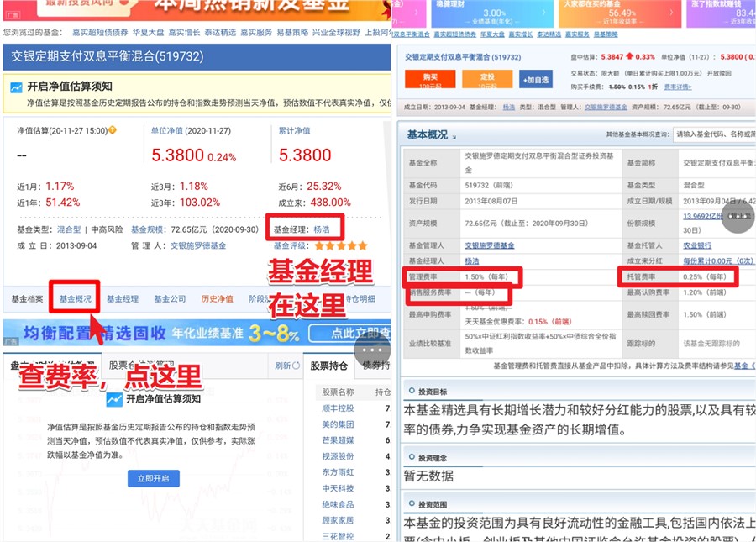Click the fund code search input field
756x542 pixels.
[x=715, y=134]
